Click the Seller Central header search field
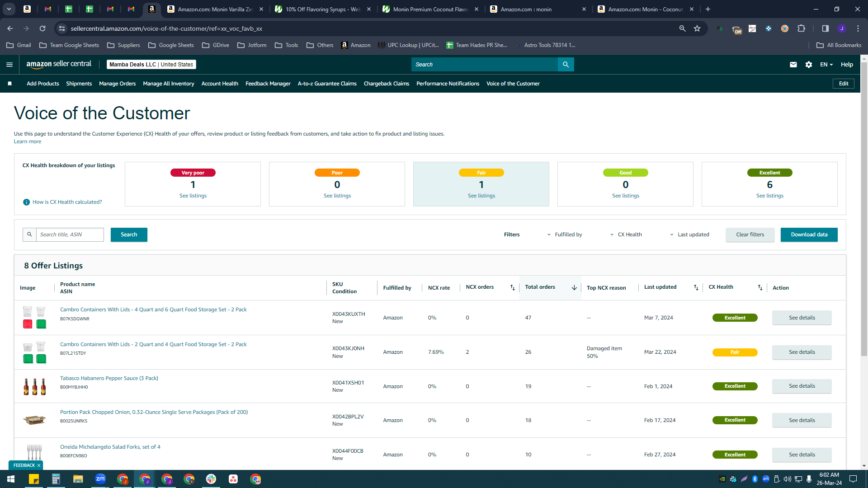Image resolution: width=868 pixels, height=488 pixels. coord(485,65)
